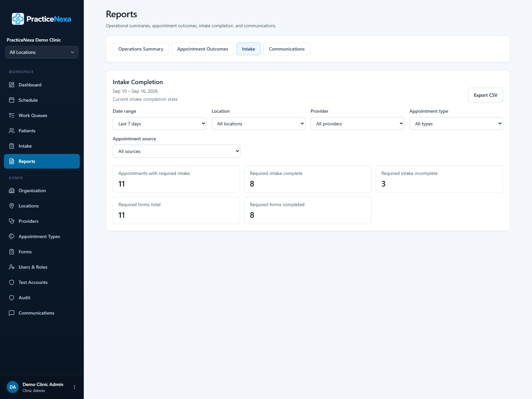Open the Audit page link
The height and width of the screenshot is (399, 532).
pyautogui.click(x=42, y=298)
